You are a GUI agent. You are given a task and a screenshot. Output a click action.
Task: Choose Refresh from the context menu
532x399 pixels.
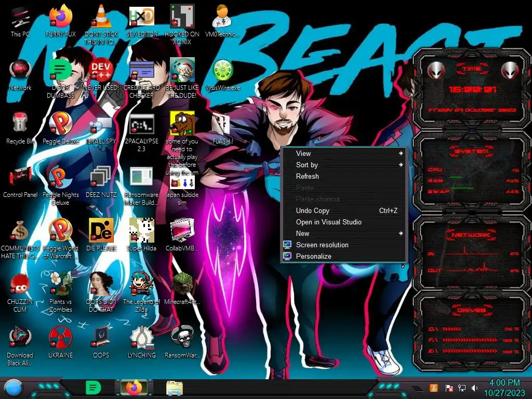point(344,177)
